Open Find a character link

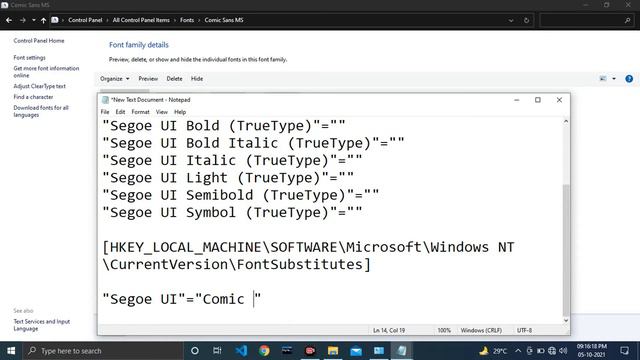(33, 97)
